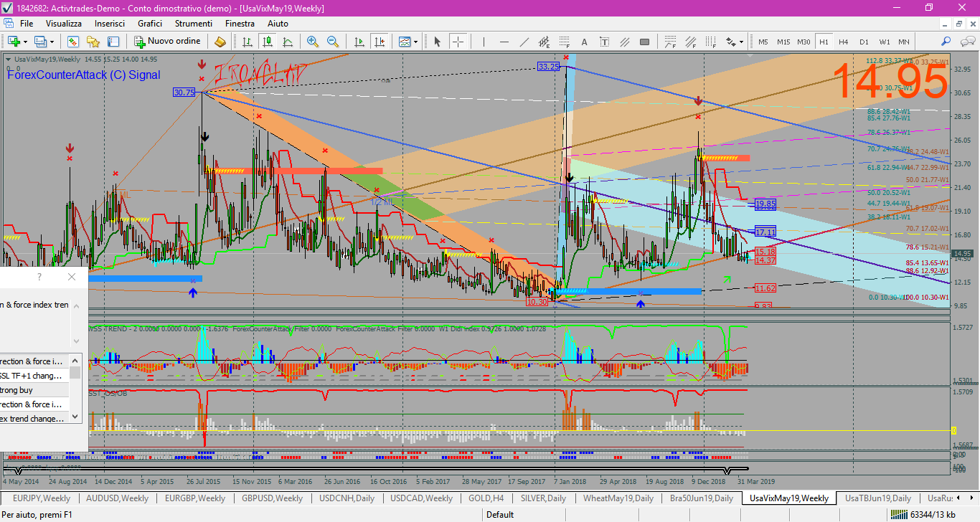Expand the profiles dropdown arrow

[x=52, y=42]
